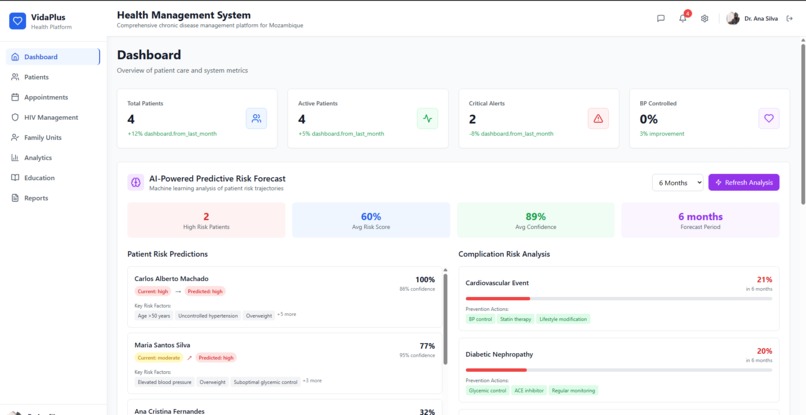806x415 pixels.
Task: Open notifications bell with red badge
Action: coord(683,19)
